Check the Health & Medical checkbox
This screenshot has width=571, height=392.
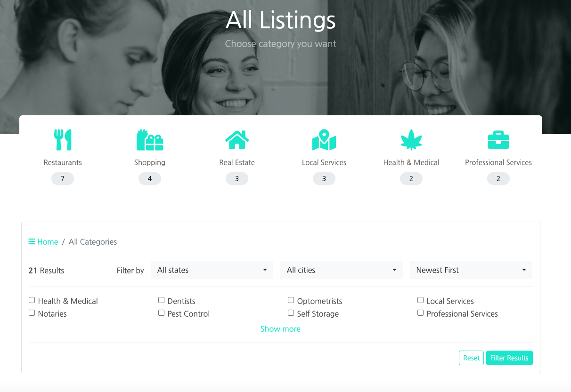pyautogui.click(x=32, y=300)
